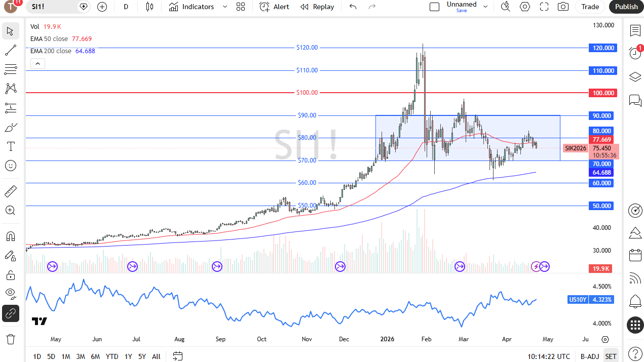Collapse the indicator legend chevron
This screenshot has width=644, height=362.
click(38, 64)
